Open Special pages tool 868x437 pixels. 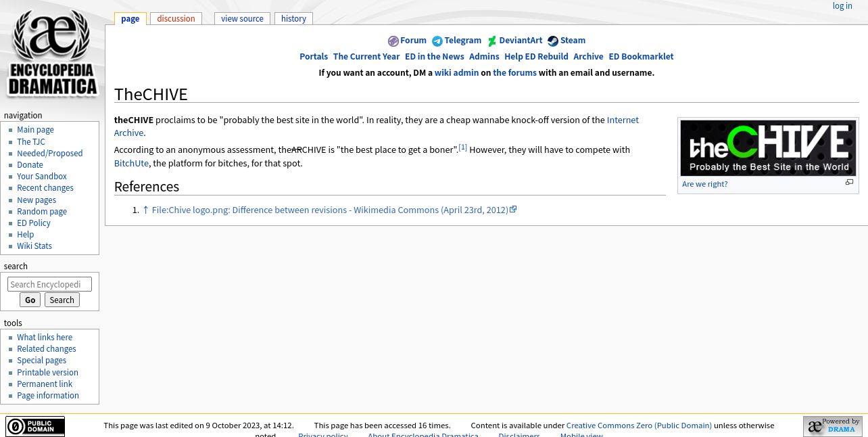click(41, 361)
